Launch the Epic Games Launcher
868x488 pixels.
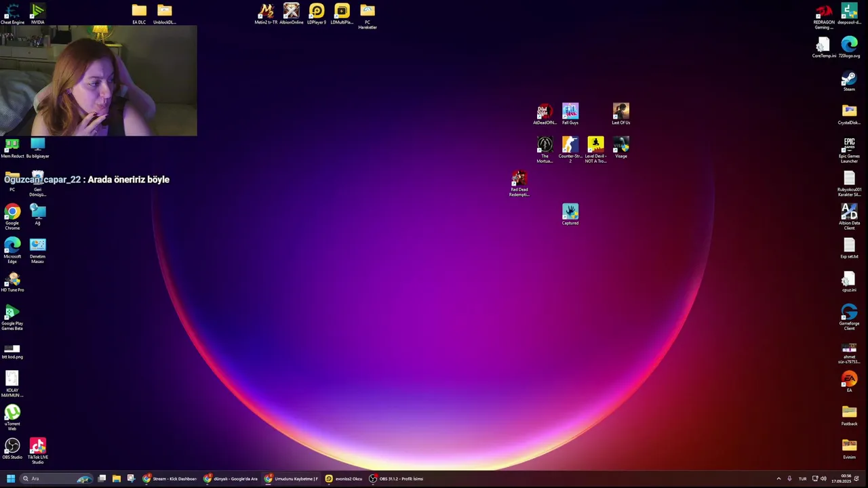pos(849,150)
